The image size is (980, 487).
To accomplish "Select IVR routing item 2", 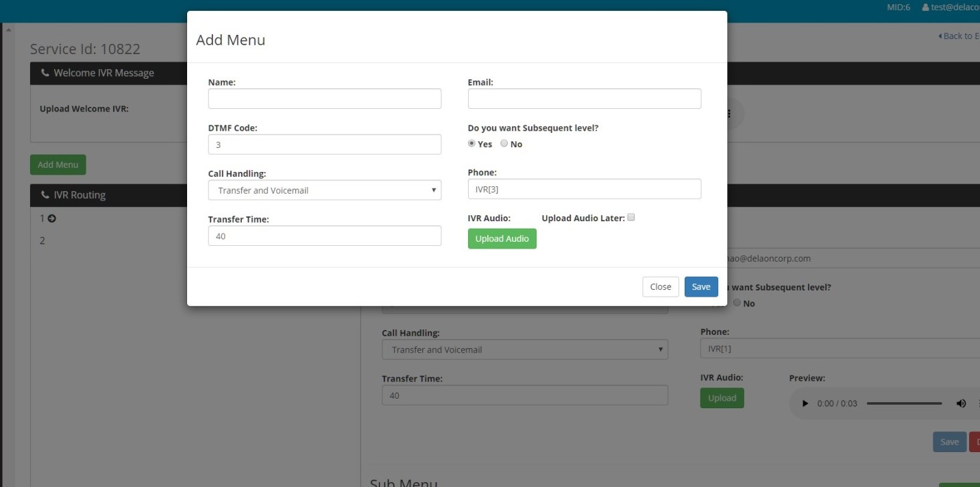I will pos(42,240).
